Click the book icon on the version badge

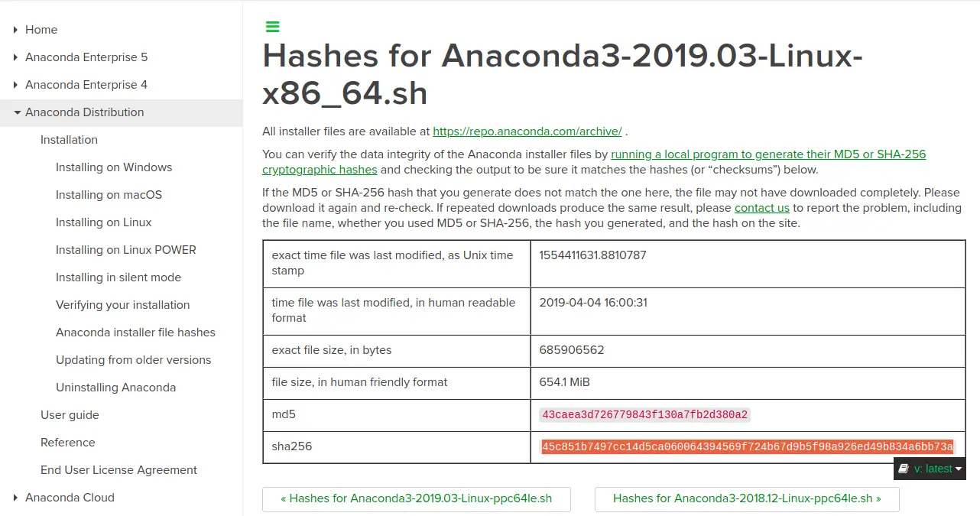[x=904, y=469]
